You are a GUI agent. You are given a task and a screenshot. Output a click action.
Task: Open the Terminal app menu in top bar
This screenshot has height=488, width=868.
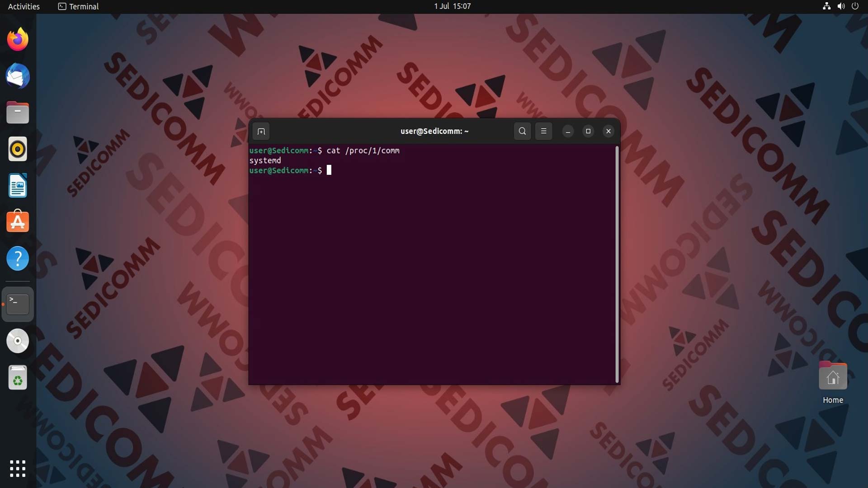click(78, 6)
